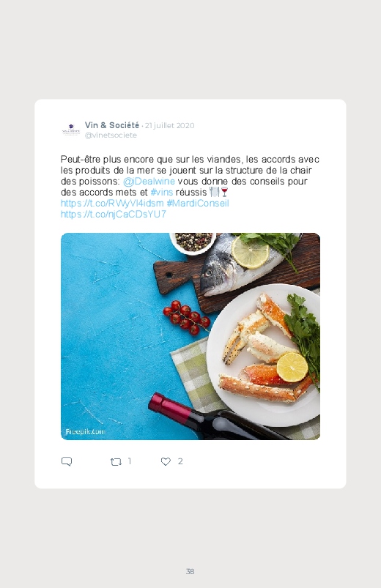
Task: Click the Vin & Société account name
Action: pyautogui.click(x=112, y=125)
